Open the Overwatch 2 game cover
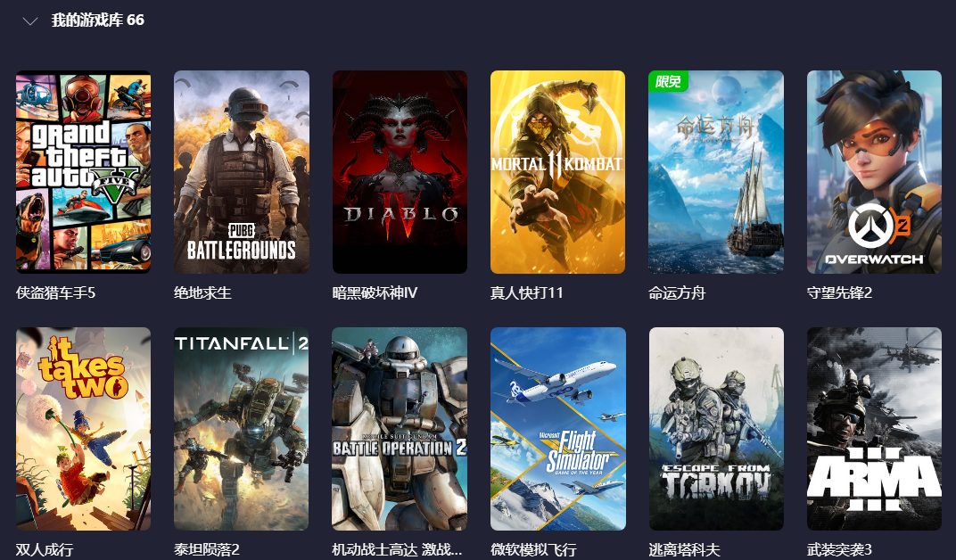Viewport: 956px width, 560px height. click(874, 171)
